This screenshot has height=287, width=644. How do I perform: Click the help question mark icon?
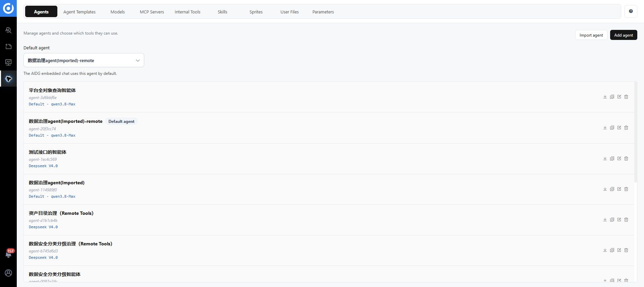[x=631, y=11]
